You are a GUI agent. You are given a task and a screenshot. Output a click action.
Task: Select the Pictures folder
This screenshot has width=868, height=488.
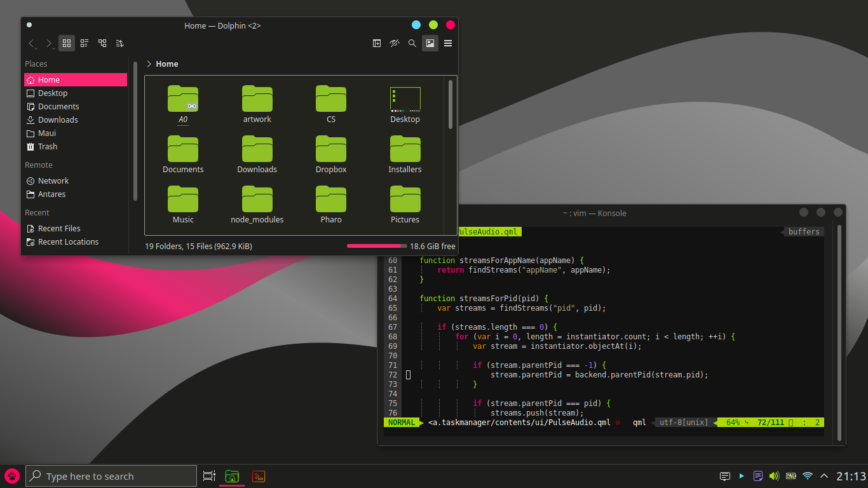[x=405, y=205]
